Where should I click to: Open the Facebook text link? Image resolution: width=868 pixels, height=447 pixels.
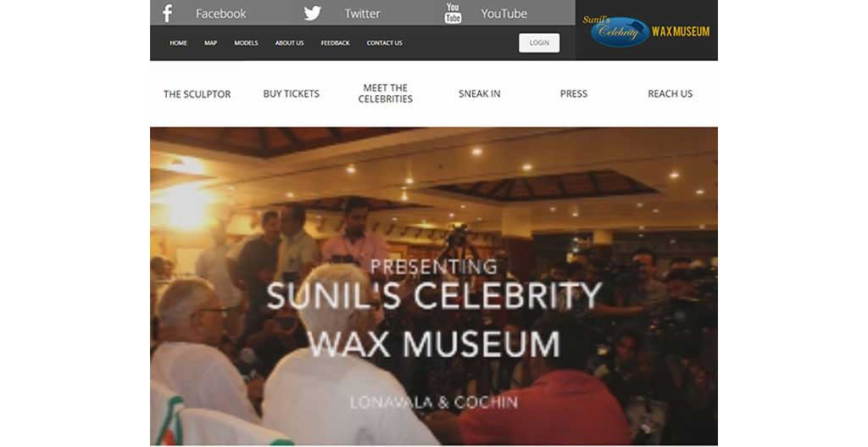coord(221,14)
